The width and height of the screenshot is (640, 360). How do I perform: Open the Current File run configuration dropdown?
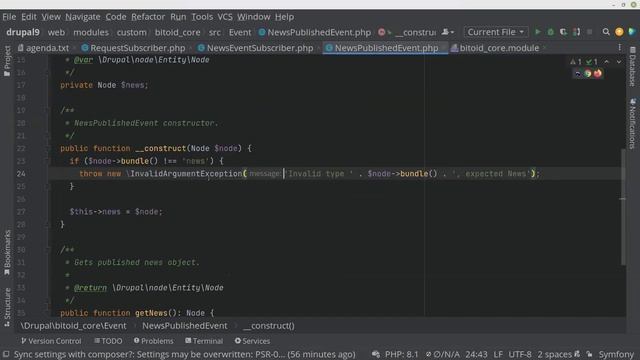click(496, 32)
